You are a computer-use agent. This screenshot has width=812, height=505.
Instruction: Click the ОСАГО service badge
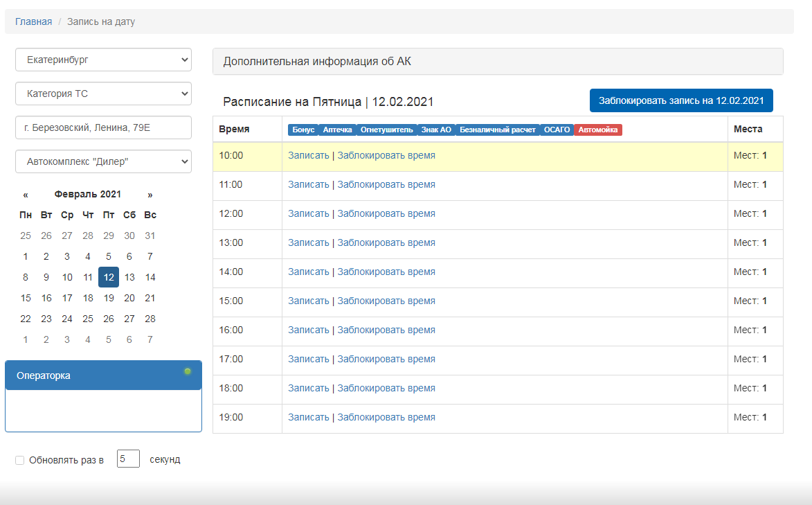click(557, 130)
